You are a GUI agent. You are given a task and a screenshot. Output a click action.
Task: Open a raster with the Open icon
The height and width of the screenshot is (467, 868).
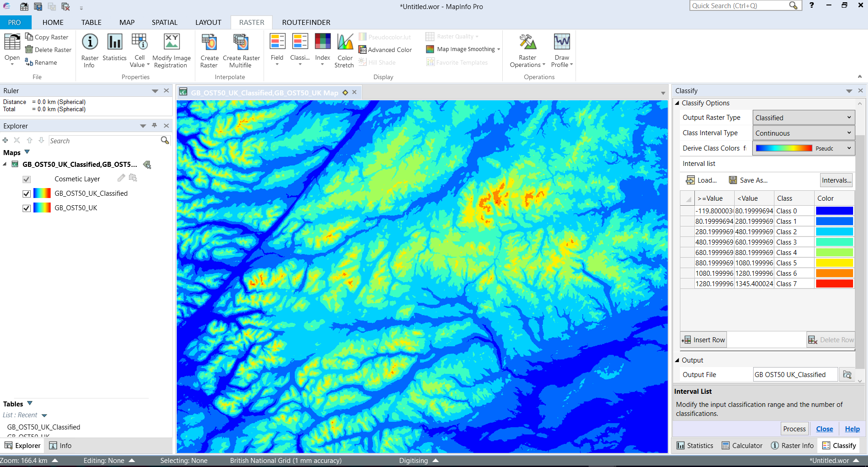click(x=12, y=42)
